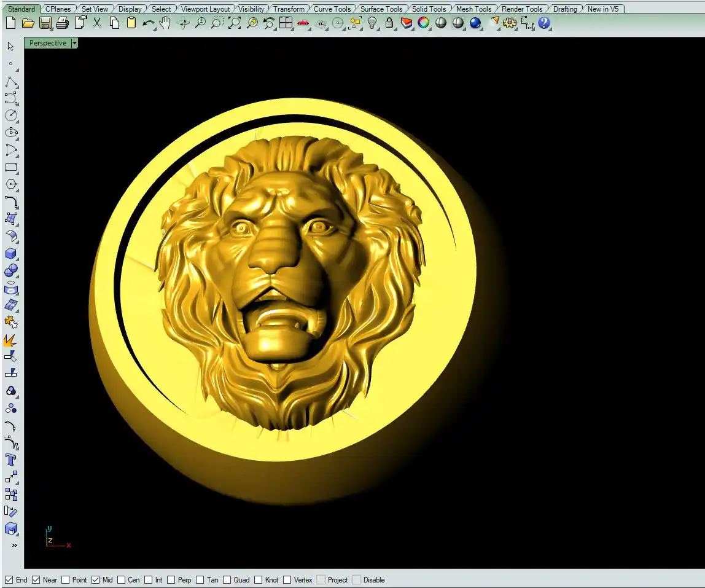Disable the End object snap
This screenshot has width=705, height=588.
click(9, 579)
